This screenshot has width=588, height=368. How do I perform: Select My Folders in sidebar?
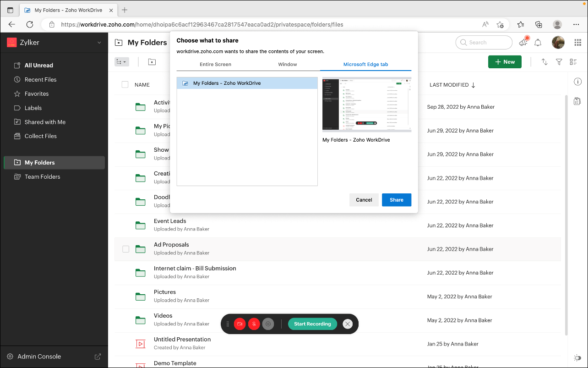pos(54,163)
